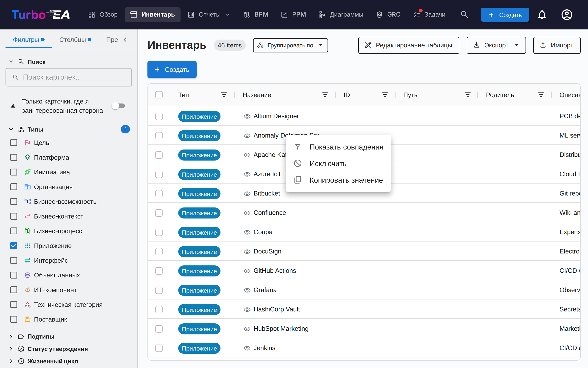Select the HashiCorp Vault row checkbox

click(x=159, y=310)
